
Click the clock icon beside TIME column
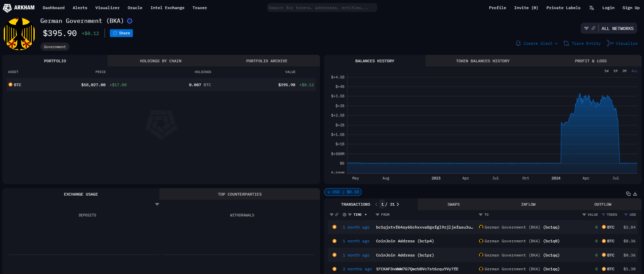[x=344, y=214]
